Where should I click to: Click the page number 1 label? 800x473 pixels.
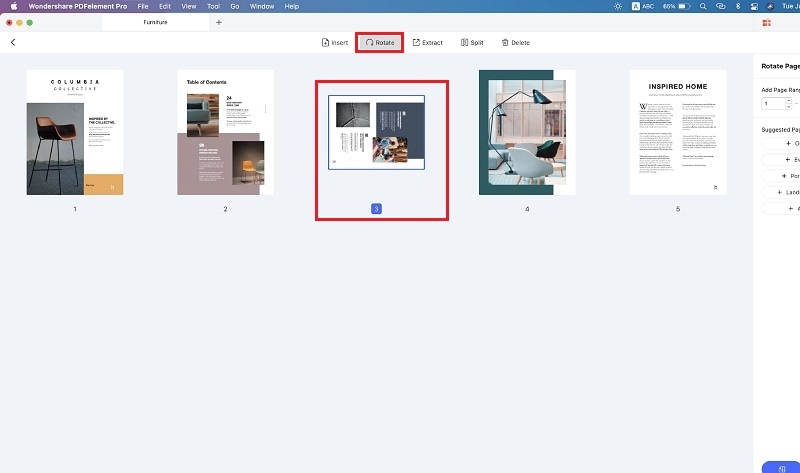(x=75, y=209)
